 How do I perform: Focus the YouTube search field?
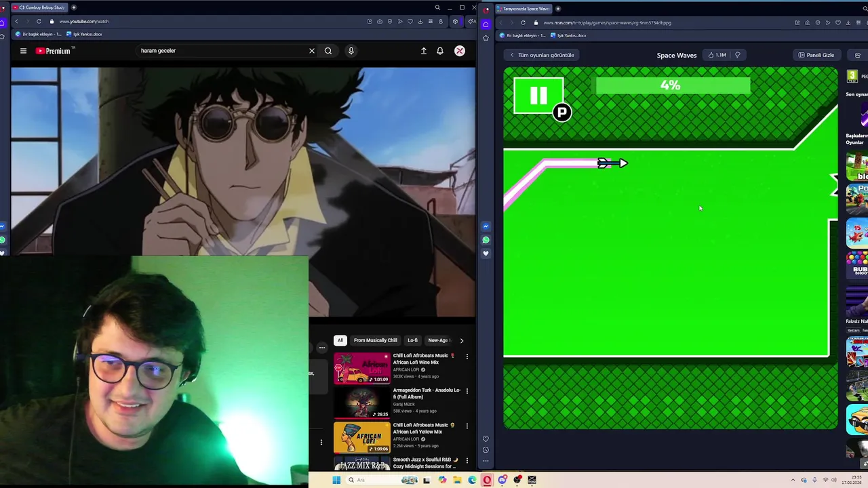pos(220,51)
